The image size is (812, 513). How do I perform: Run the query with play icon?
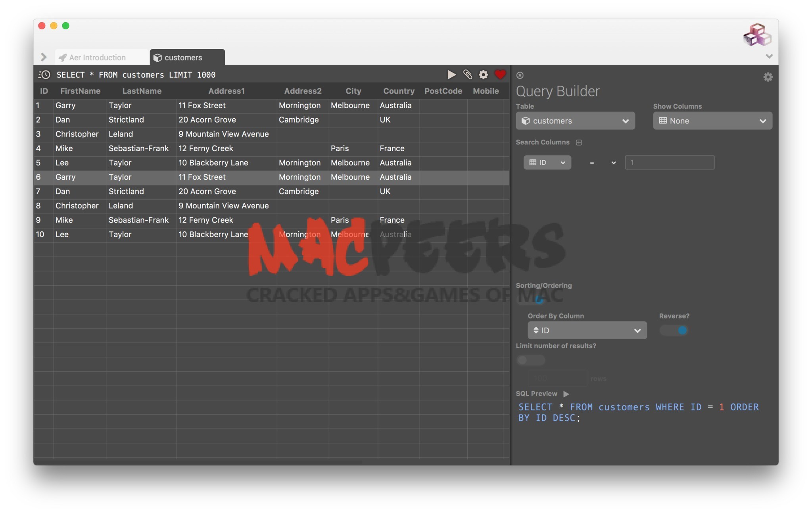451,75
